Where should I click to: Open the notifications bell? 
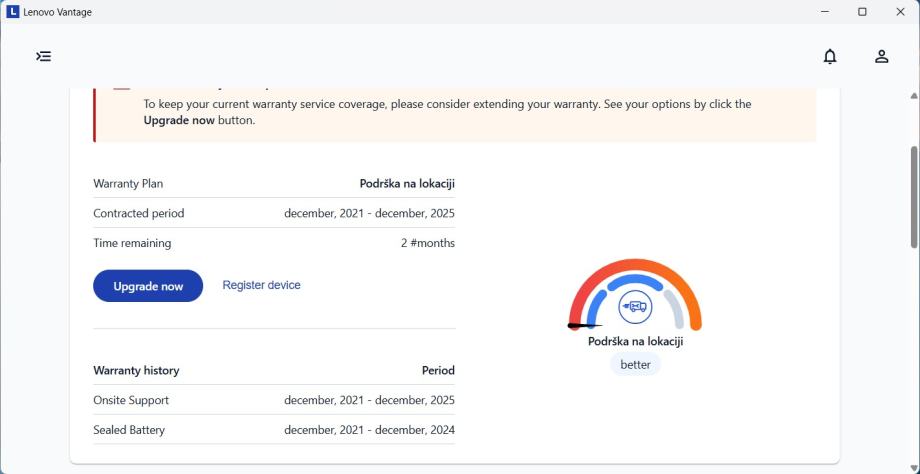tap(830, 56)
